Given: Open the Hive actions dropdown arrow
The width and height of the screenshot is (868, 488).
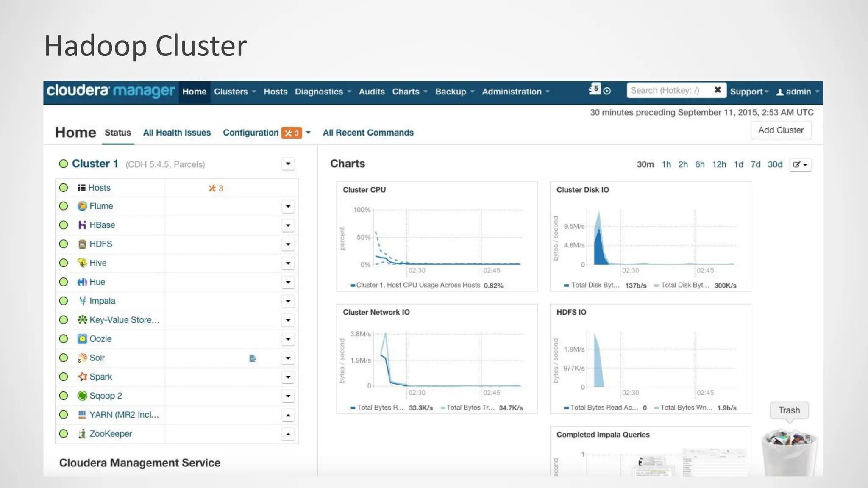Looking at the screenshot, I should 288,263.
